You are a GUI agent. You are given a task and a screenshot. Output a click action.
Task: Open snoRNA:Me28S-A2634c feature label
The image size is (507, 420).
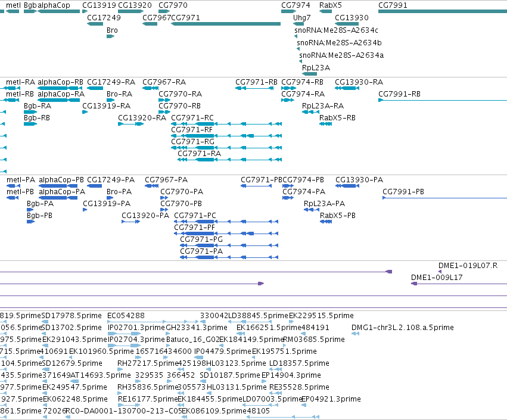(336, 30)
